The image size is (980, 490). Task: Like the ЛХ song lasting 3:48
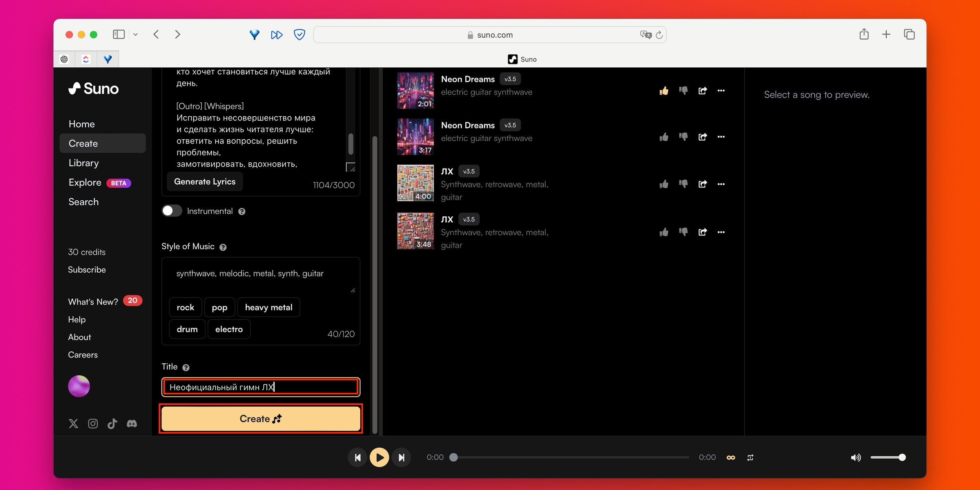(664, 232)
